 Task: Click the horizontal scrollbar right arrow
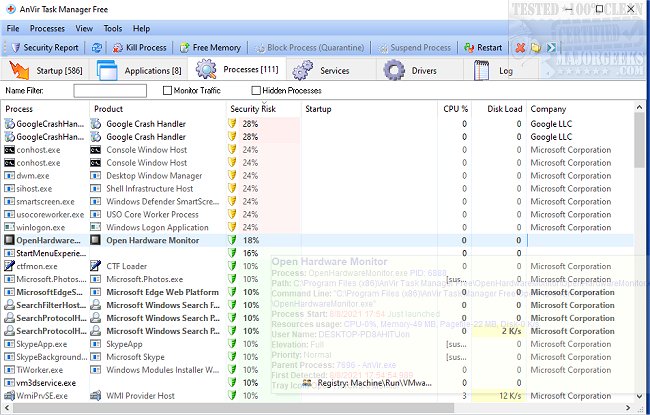[x=628, y=408]
